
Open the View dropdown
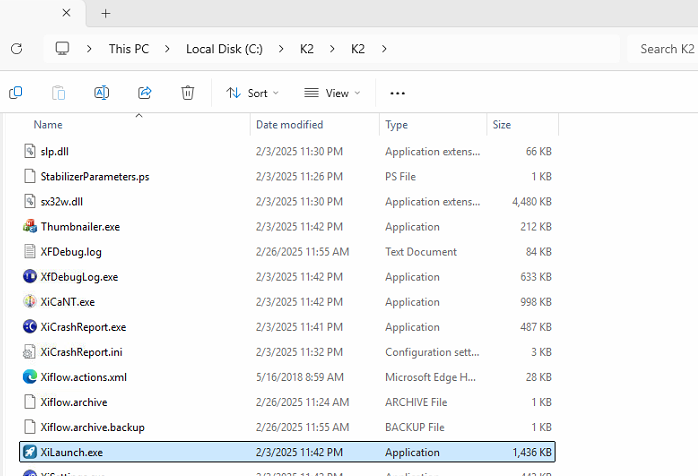[x=332, y=93]
